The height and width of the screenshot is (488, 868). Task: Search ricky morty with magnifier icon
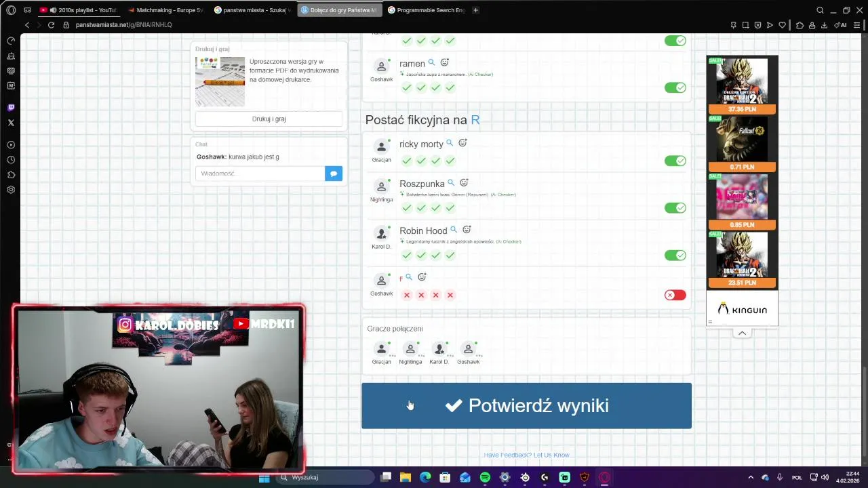(449, 143)
